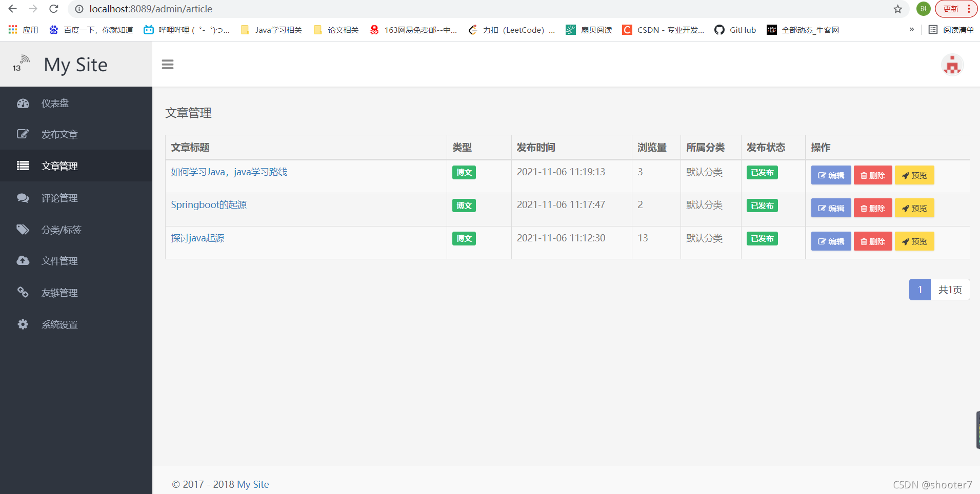980x494 pixels.
Task: Open the 哔哩哔哩 bookmark
Action: pyautogui.click(x=187, y=30)
